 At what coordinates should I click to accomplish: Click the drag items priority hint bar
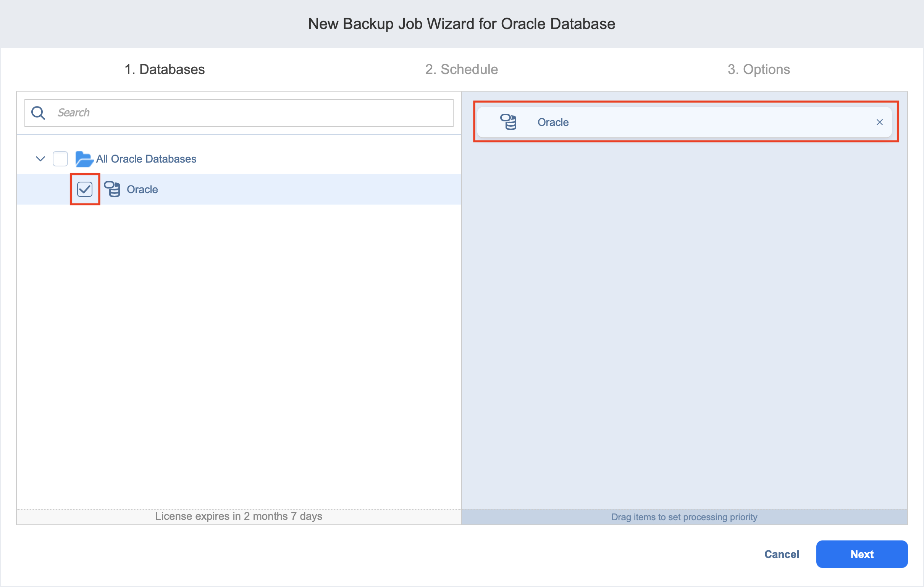click(684, 517)
